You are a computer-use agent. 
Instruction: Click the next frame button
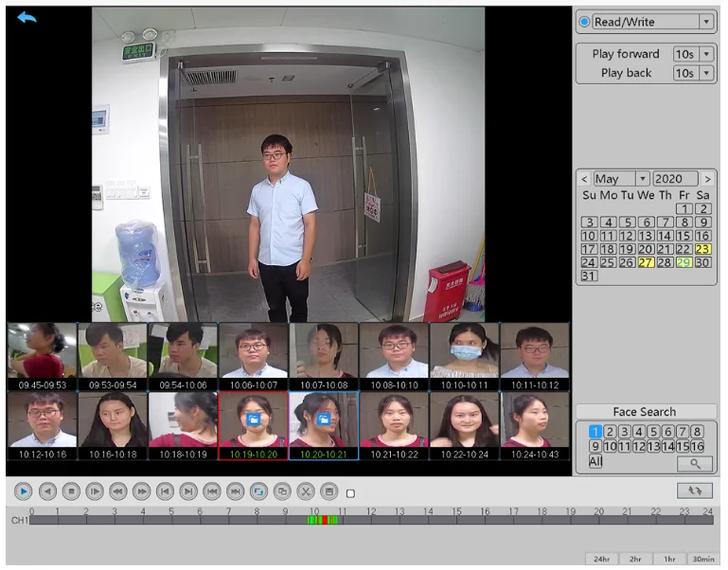click(x=188, y=491)
